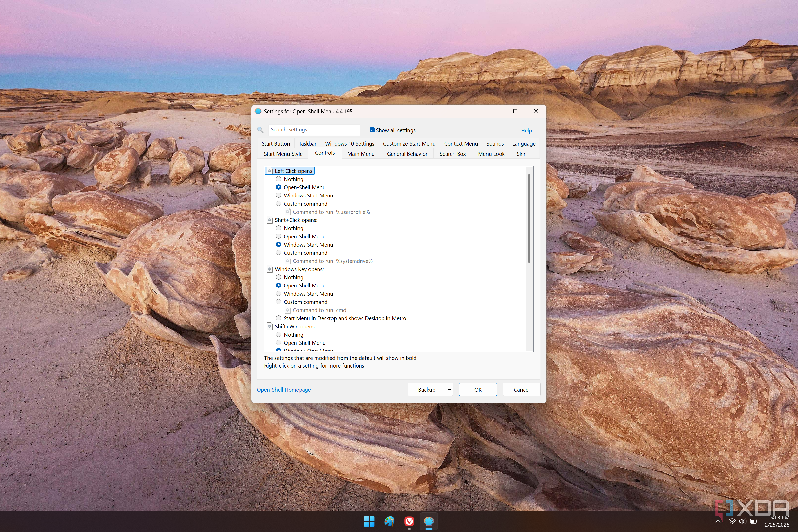Image resolution: width=798 pixels, height=532 pixels.
Task: Click the OK button
Action: point(478,390)
